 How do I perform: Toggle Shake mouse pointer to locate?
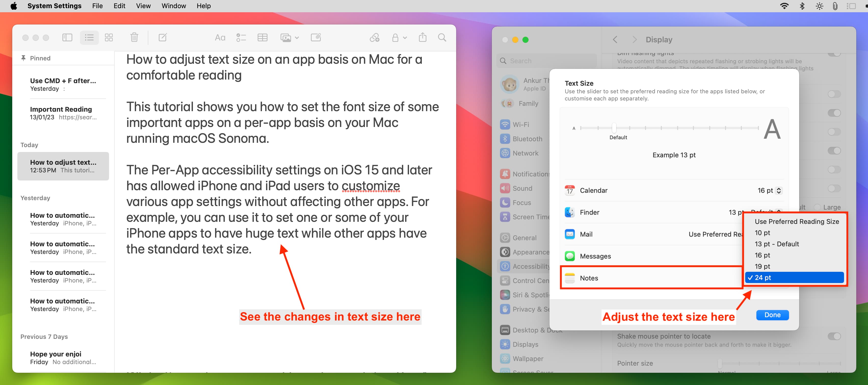pyautogui.click(x=834, y=336)
